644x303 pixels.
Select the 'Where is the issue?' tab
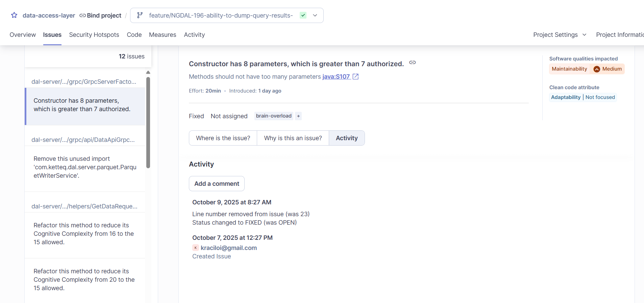(223, 138)
